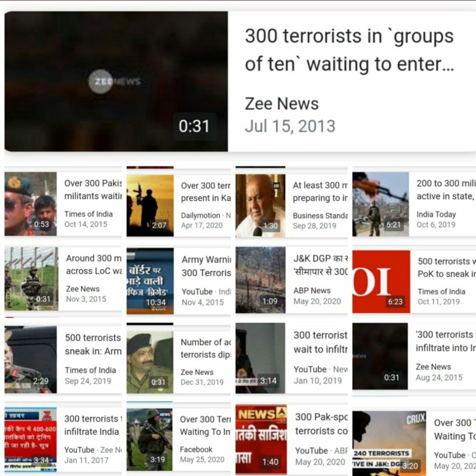
Task: Play the 0:31 border fence patrol video
Action: click(31, 278)
